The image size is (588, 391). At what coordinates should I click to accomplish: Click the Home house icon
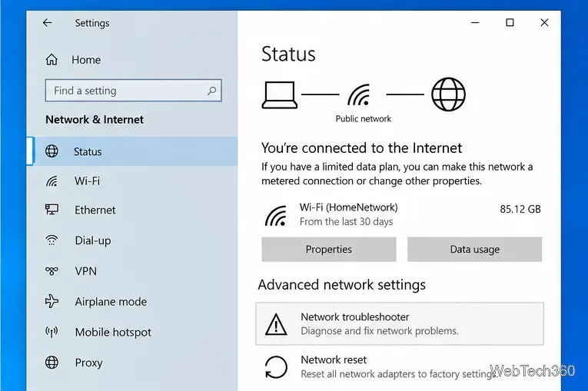pyautogui.click(x=51, y=60)
